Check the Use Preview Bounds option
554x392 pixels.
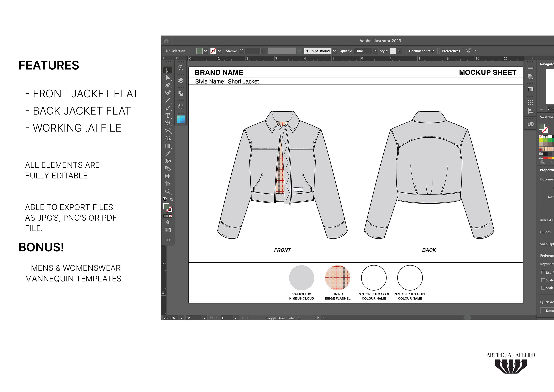point(543,272)
